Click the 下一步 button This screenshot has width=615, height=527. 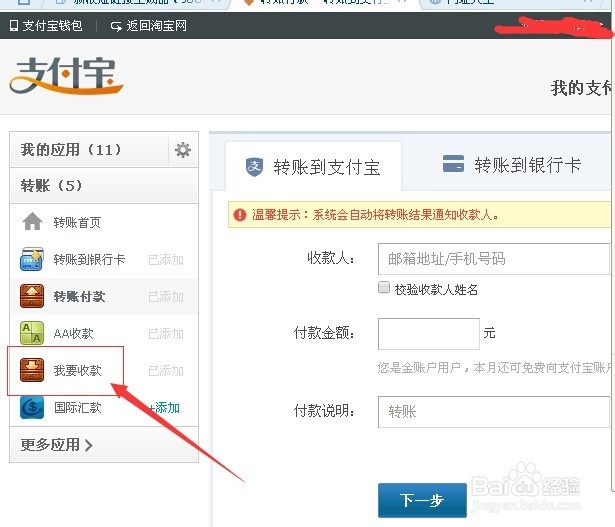pos(422,500)
